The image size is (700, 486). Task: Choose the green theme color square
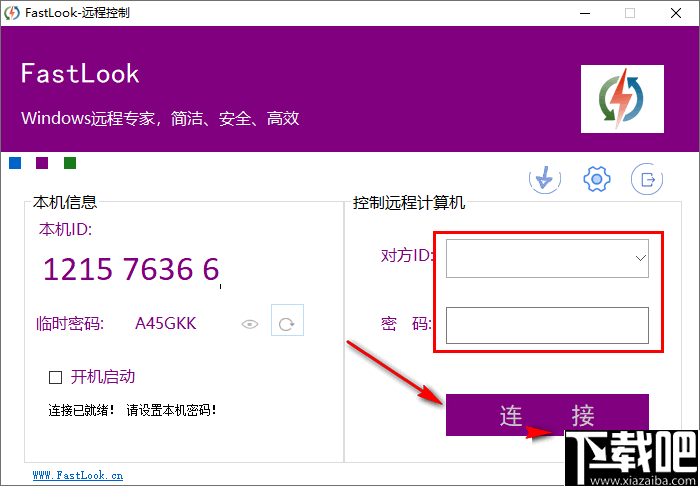click(x=70, y=163)
